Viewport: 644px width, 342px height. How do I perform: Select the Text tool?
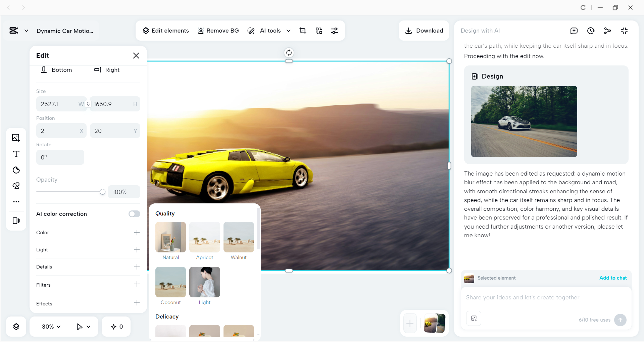click(x=16, y=154)
